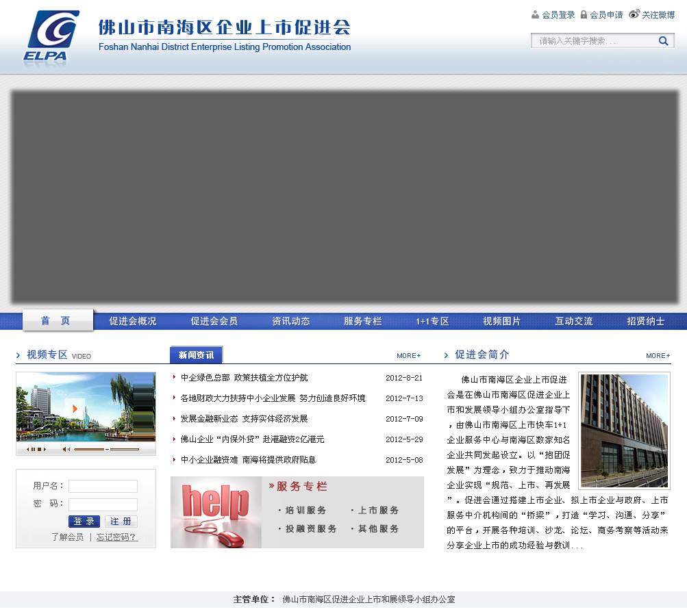Viewport: 687px width, 616px height.
Task: Select the 新闻资讯 tab
Action: click(196, 355)
